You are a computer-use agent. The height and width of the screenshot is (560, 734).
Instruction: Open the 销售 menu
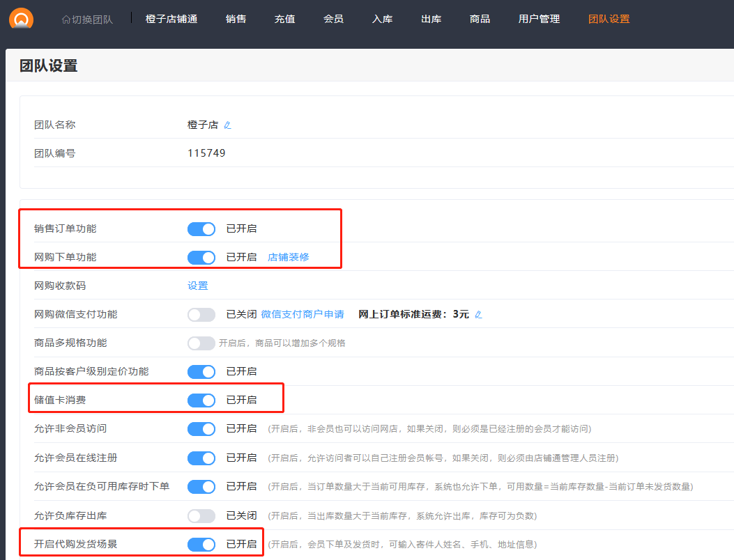(x=236, y=20)
